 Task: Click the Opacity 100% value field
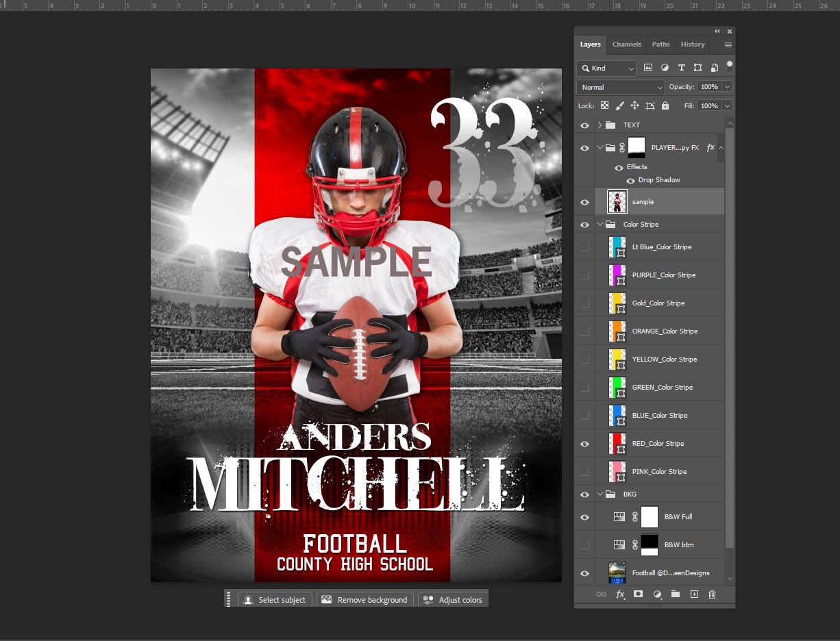pos(709,87)
